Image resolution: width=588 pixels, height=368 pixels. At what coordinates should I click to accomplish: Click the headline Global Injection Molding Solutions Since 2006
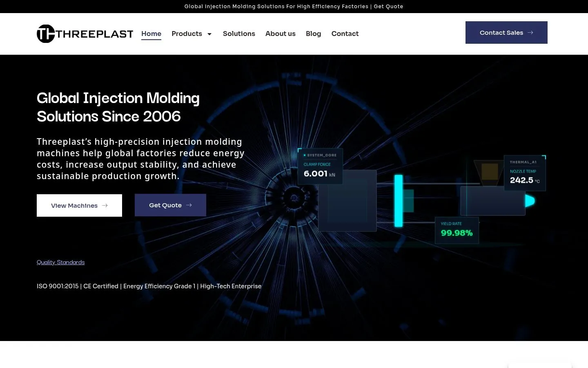(x=118, y=107)
